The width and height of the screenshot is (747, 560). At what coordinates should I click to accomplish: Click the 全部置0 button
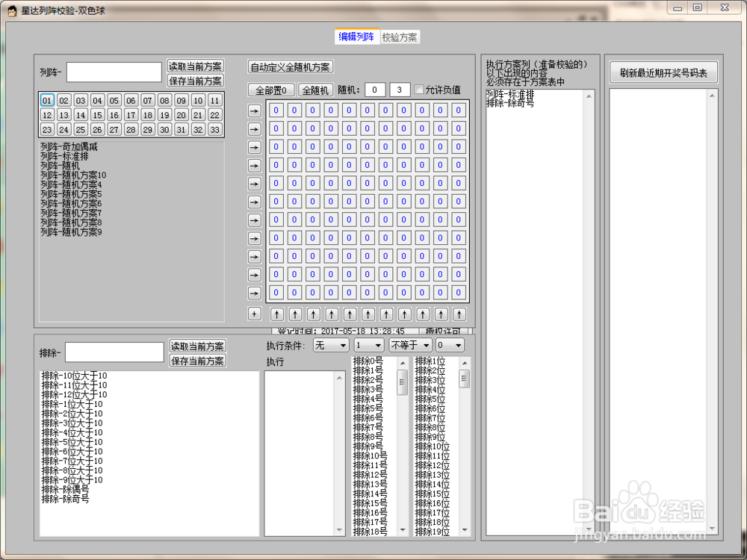click(x=271, y=90)
